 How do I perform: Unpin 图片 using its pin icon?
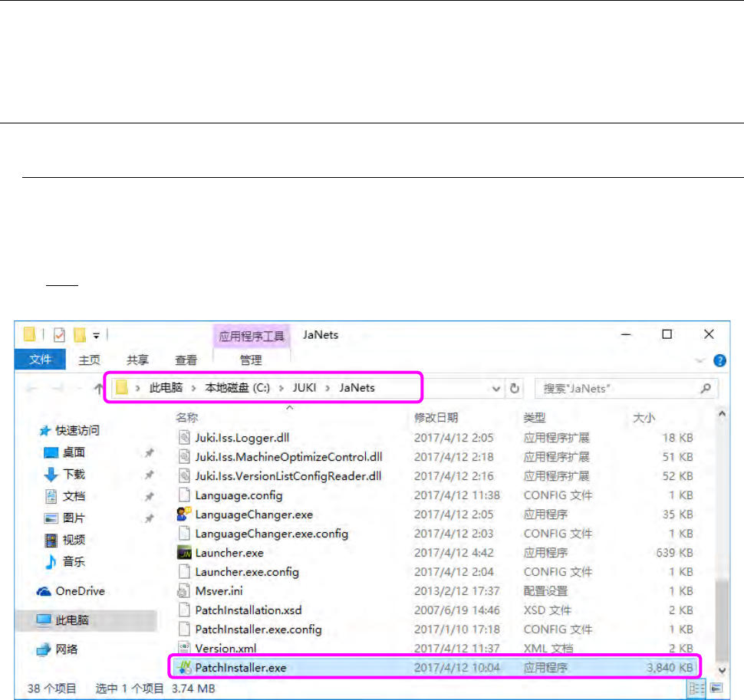pos(149,518)
